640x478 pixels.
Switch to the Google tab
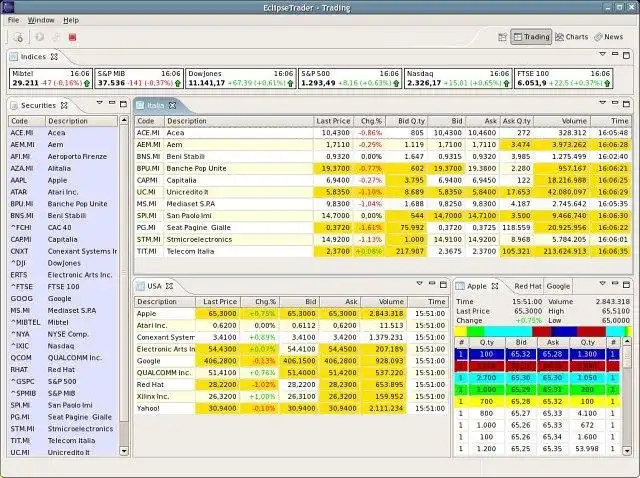point(558,286)
